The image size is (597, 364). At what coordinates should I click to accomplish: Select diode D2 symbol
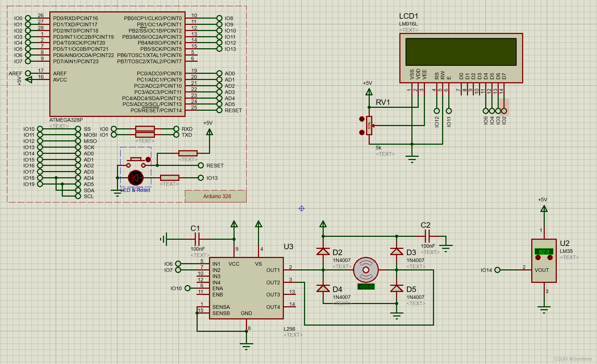323,251
